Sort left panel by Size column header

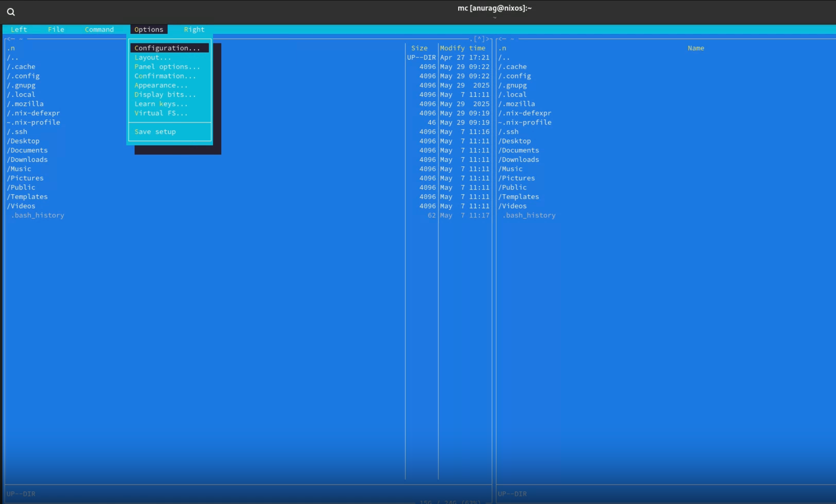pyautogui.click(x=419, y=48)
